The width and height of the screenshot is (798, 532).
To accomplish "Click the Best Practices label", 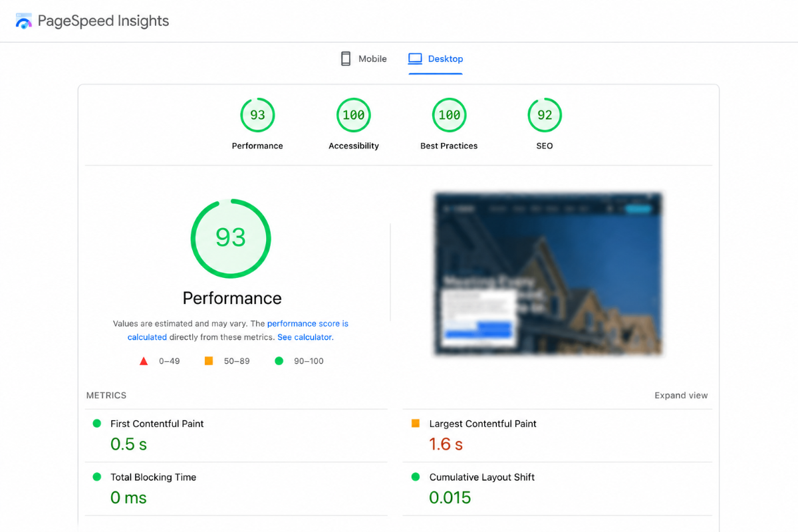I will click(449, 146).
